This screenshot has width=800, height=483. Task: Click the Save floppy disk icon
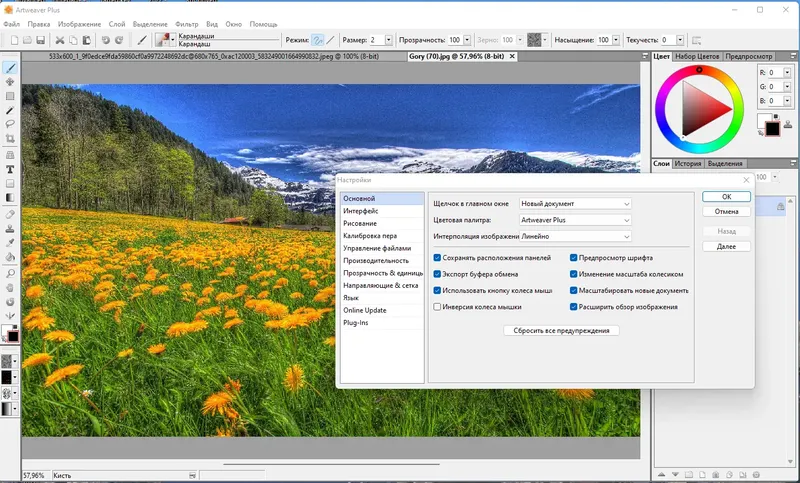pos(41,40)
